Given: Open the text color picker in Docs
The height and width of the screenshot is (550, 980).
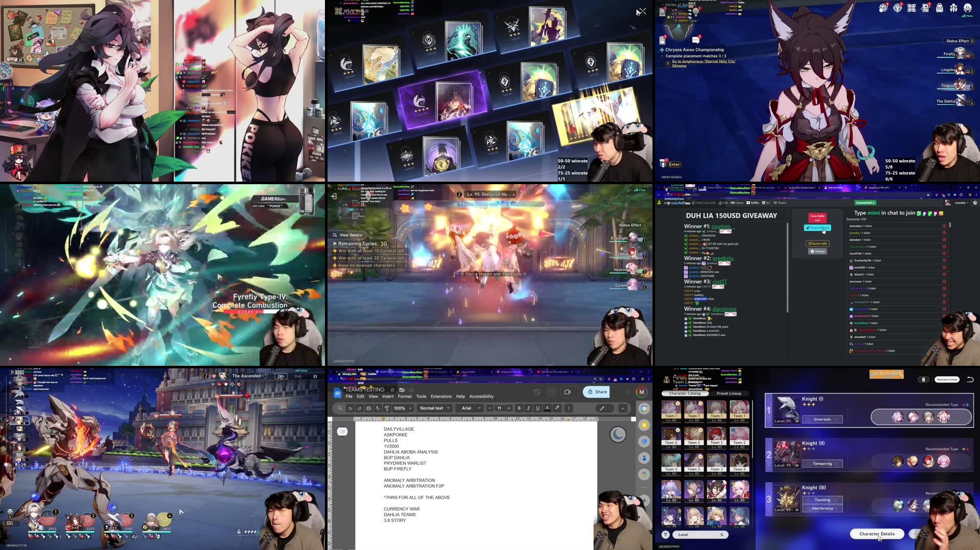Looking at the screenshot, I should coord(547,408).
